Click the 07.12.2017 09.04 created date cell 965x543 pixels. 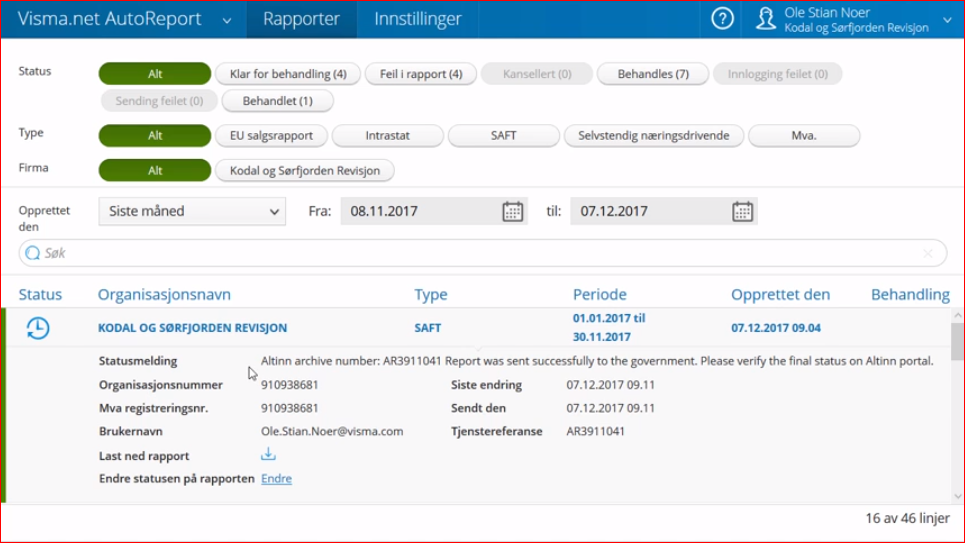[776, 328]
